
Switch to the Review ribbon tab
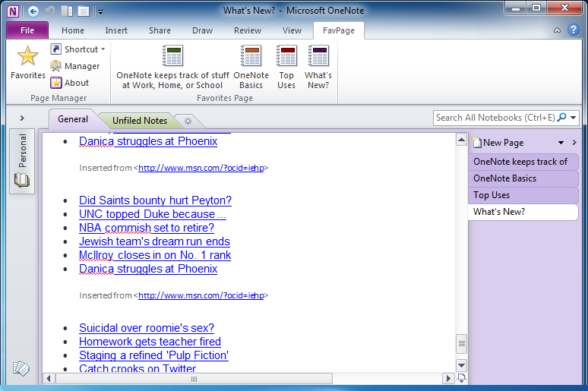pos(248,30)
